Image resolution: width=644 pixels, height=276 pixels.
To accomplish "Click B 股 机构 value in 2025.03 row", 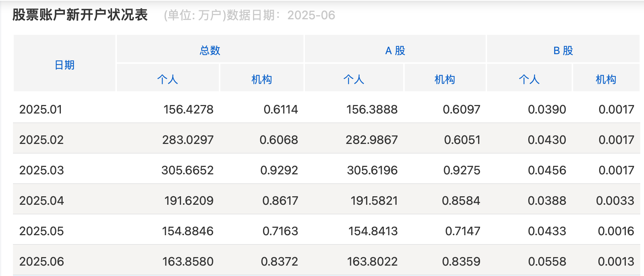I will pos(617,170).
